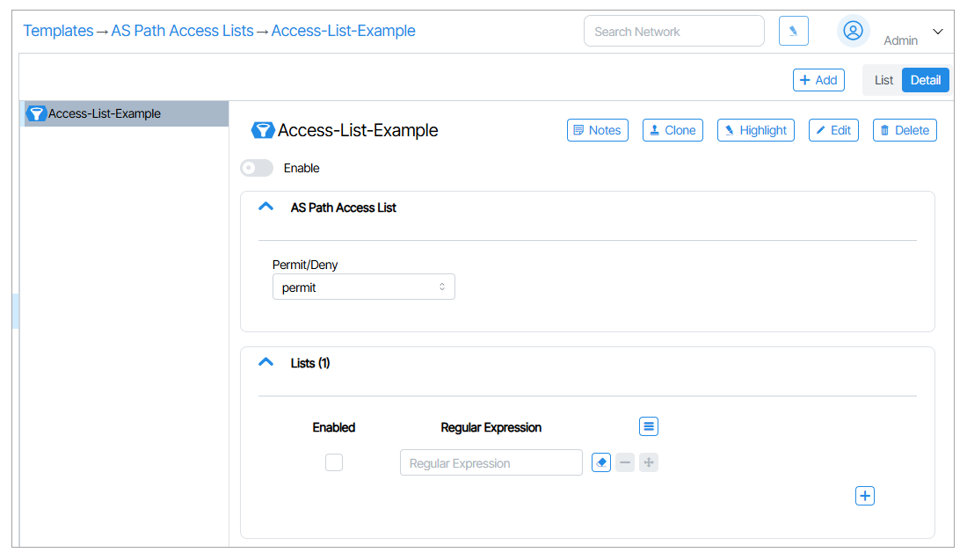967x560 pixels.
Task: Click the move handle icon in Lists row
Action: pos(648,462)
